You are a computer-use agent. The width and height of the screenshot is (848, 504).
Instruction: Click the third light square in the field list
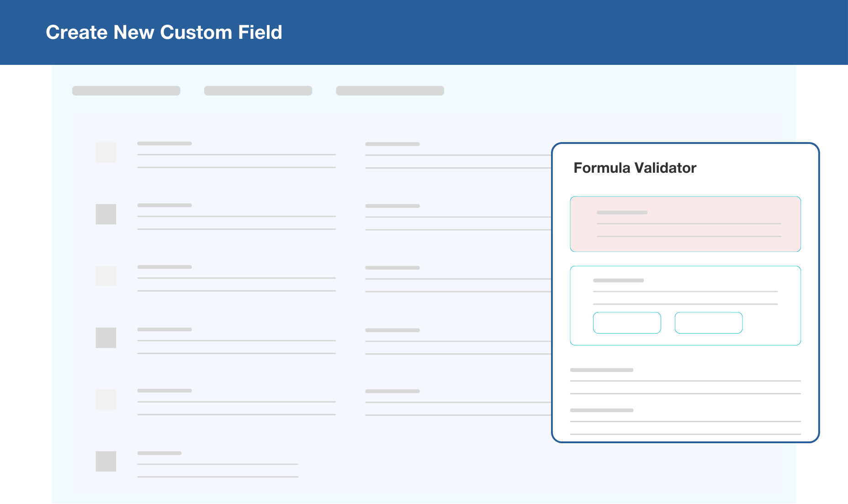click(x=106, y=276)
